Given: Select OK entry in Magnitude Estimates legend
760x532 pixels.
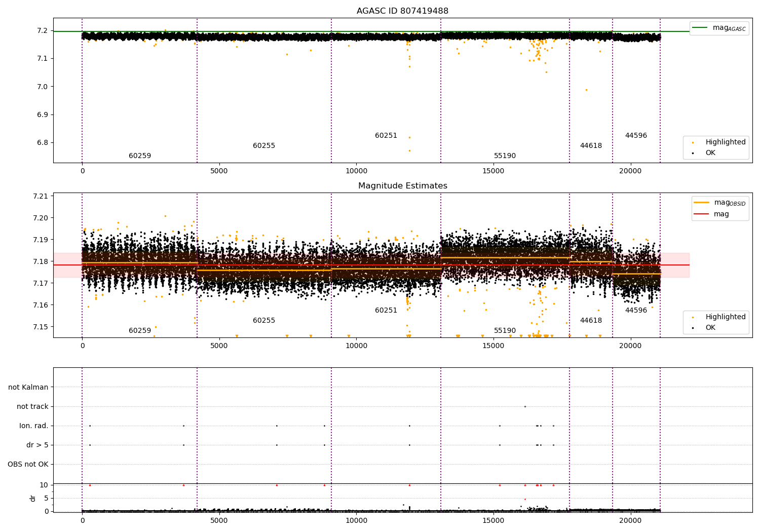Looking at the screenshot, I should point(710,327).
